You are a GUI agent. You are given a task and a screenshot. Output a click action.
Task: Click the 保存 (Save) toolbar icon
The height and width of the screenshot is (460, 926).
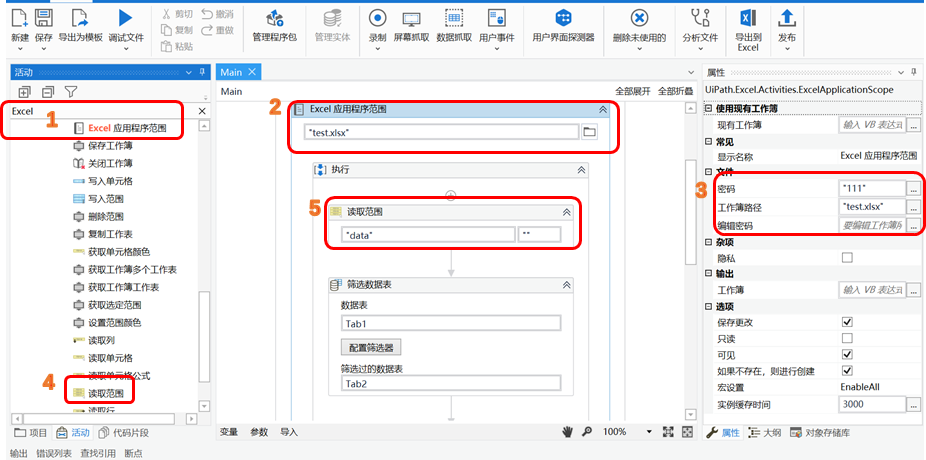(43, 18)
